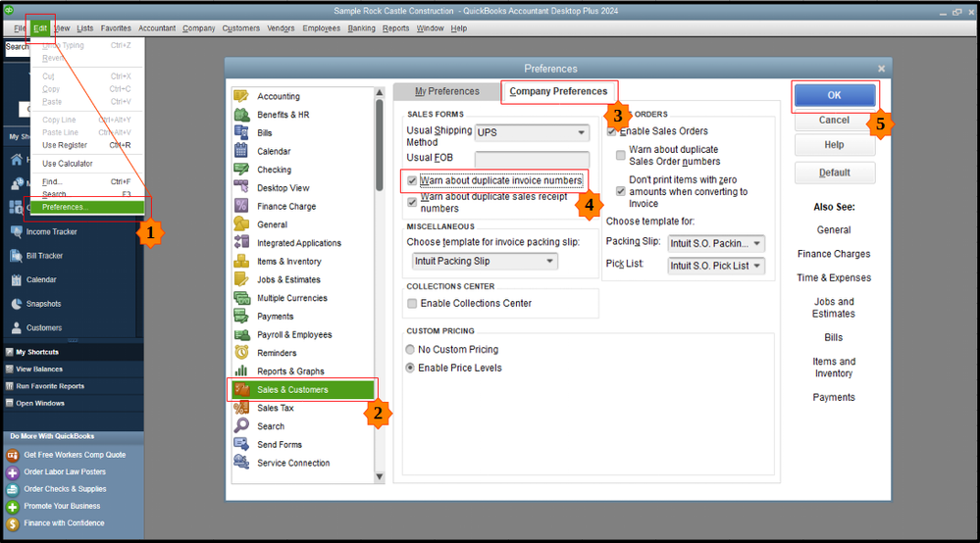Select Enable Price Levels radio button

[410, 368]
